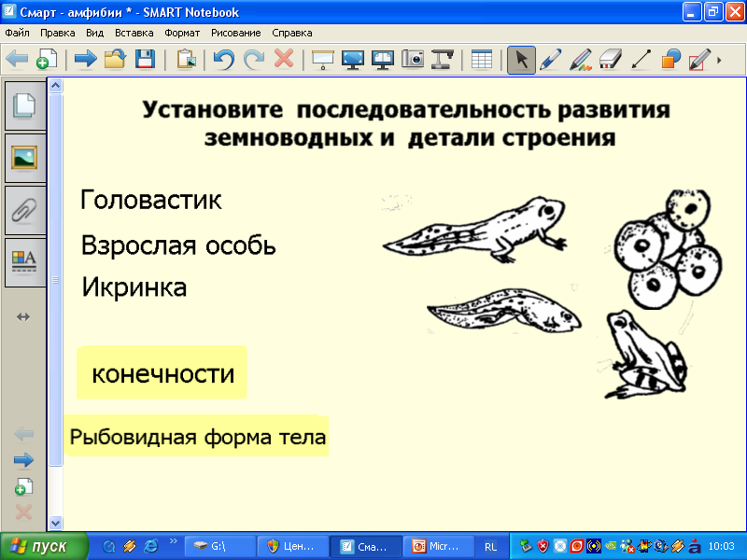Launch Internet Explorer from quick launch
This screenshot has width=747, height=560.
coord(150,546)
